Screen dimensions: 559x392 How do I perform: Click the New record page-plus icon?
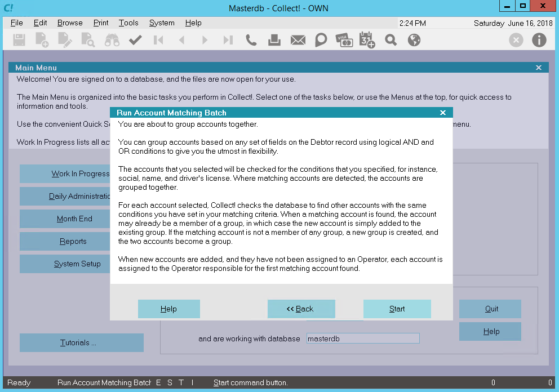coord(42,40)
